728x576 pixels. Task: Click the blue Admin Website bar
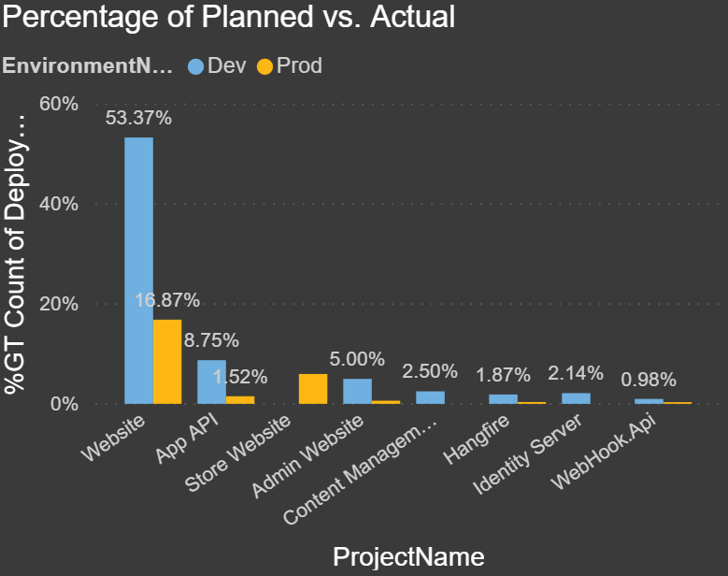pos(357,391)
